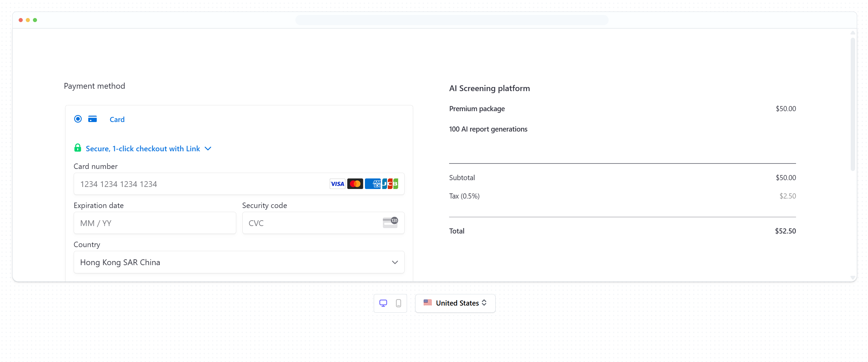Screen dimensions: 868x362
Task: Click the preview page vertical scrollbar
Action: tap(853, 104)
